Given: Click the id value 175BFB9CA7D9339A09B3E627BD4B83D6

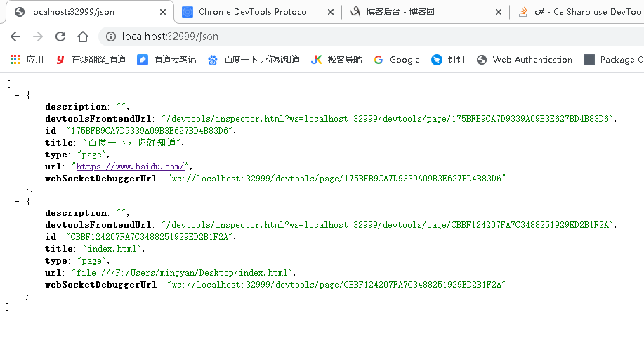Looking at the screenshot, I should click(150, 131).
